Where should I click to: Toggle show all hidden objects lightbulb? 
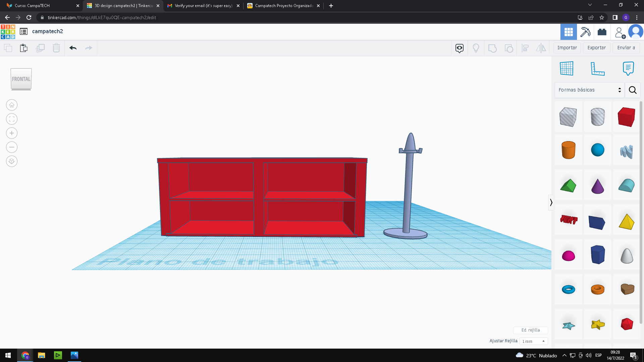(476, 48)
